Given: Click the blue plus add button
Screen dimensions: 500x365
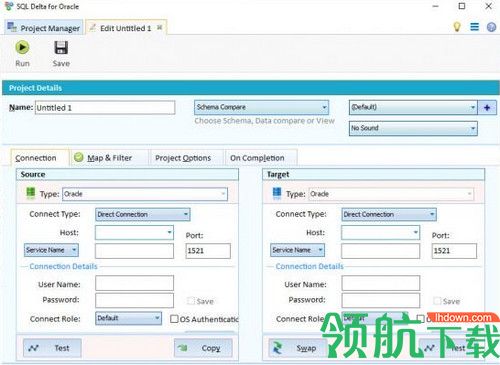Looking at the screenshot, I should (487, 108).
